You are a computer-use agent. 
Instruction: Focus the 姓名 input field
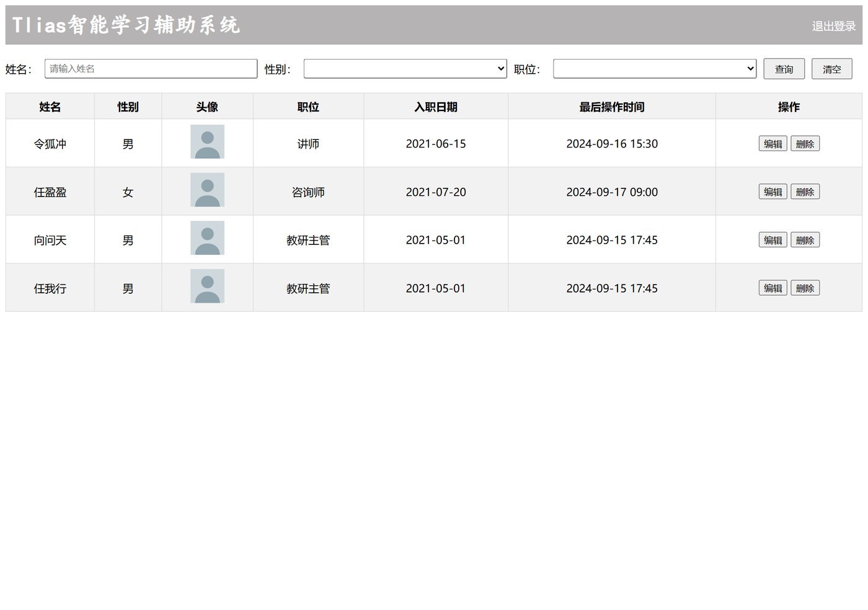coord(151,69)
